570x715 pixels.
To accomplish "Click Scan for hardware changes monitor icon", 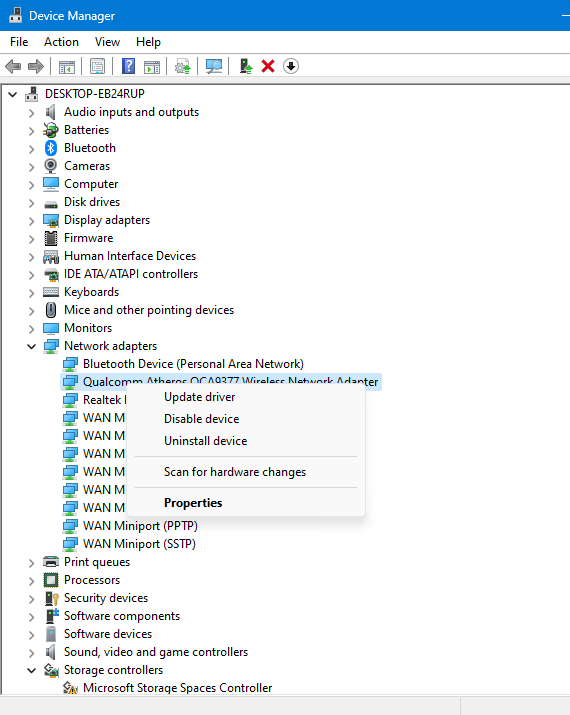I will point(214,67).
